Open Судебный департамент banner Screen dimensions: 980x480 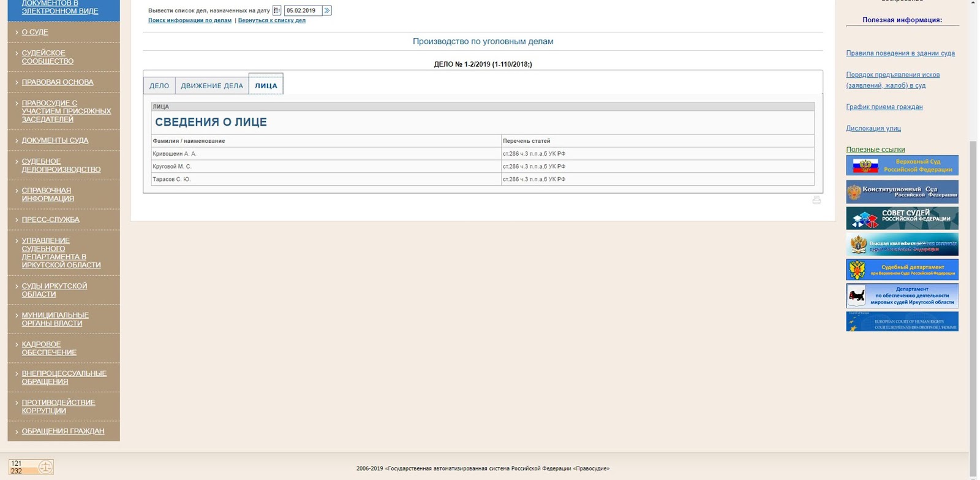[902, 270]
